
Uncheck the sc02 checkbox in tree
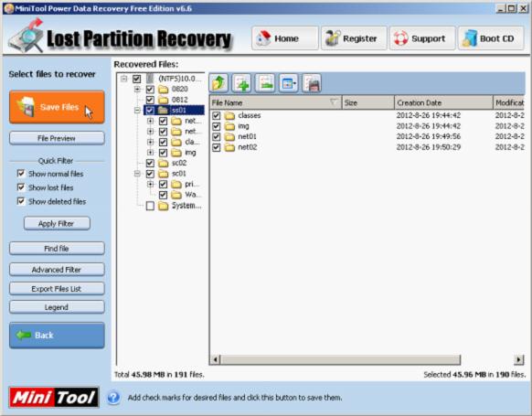(x=150, y=164)
